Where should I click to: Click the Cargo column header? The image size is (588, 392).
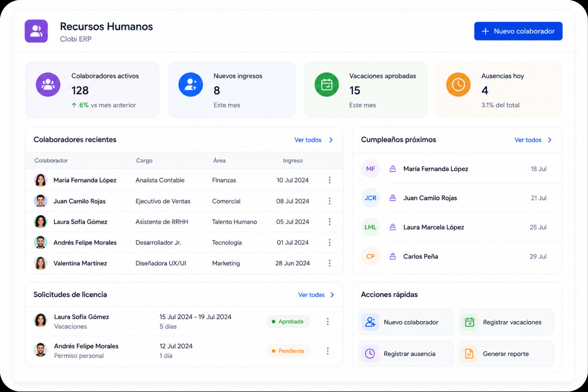pos(144,160)
